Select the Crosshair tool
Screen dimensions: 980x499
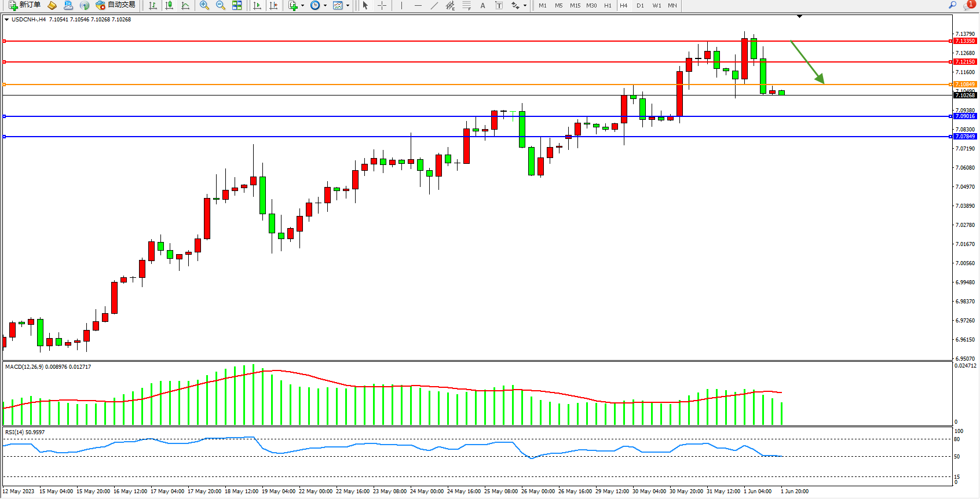(x=382, y=5)
